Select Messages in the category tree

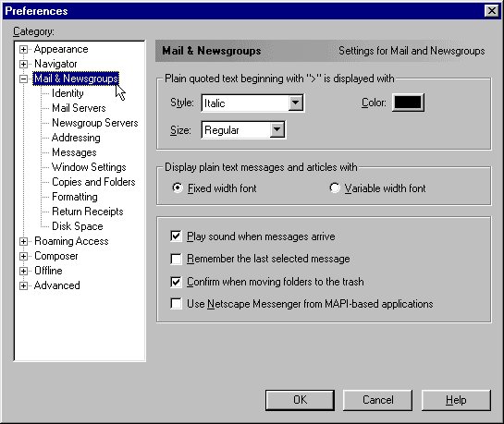pos(74,152)
